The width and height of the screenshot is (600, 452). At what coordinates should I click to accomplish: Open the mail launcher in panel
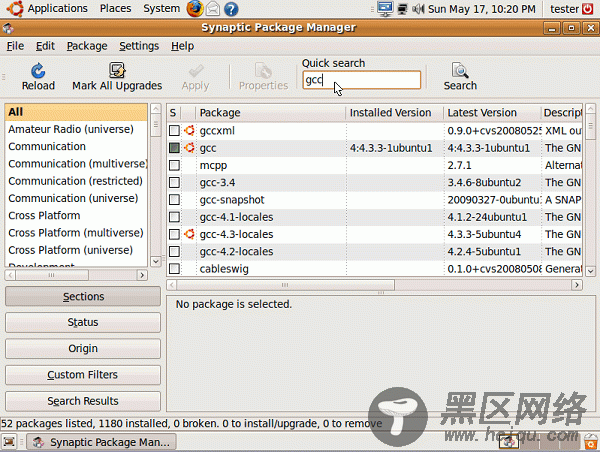(213, 9)
